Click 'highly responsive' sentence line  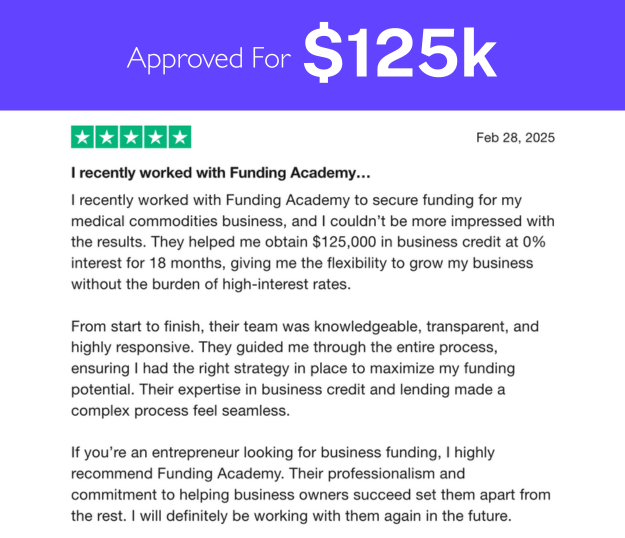click(x=285, y=348)
